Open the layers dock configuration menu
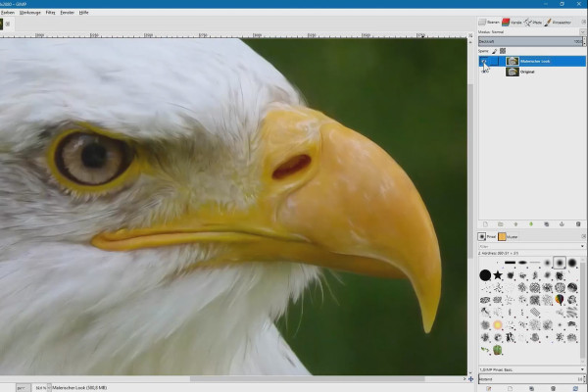Image resolution: width=588 pixels, height=392 pixels. pyautogui.click(x=583, y=22)
